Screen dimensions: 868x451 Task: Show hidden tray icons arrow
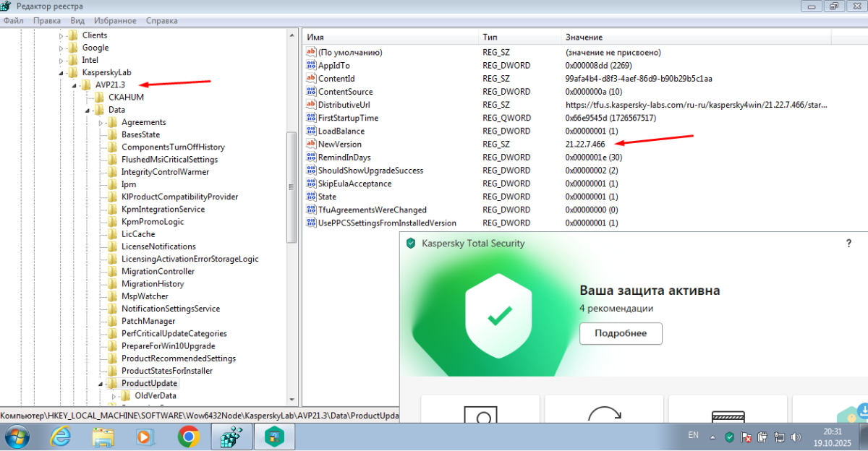[x=713, y=437]
